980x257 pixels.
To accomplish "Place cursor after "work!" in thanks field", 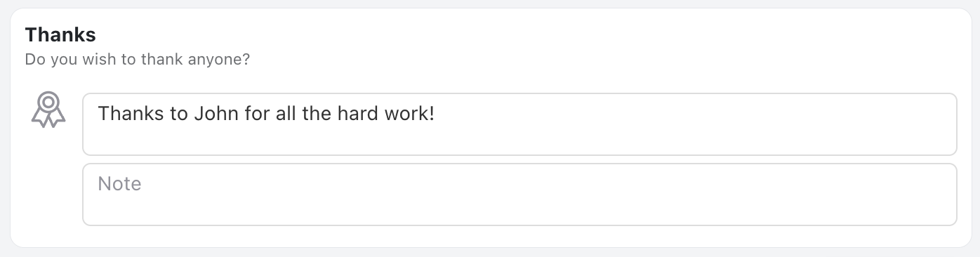I will (x=436, y=113).
